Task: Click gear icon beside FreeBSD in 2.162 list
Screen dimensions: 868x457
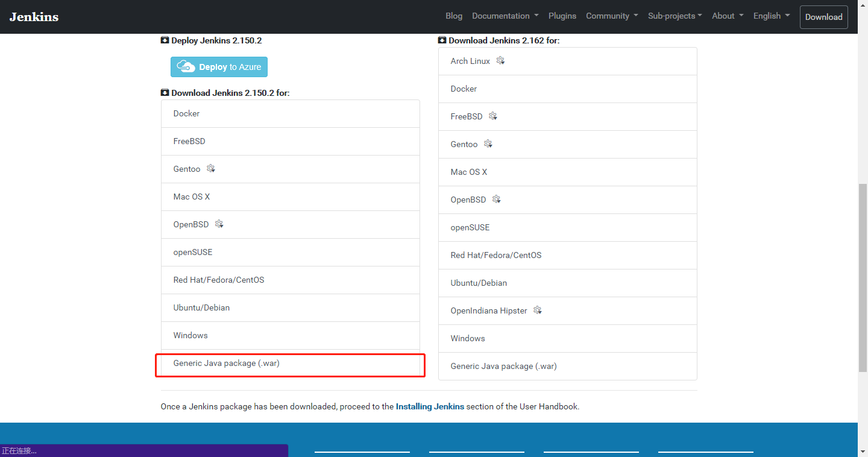Action: [x=493, y=116]
